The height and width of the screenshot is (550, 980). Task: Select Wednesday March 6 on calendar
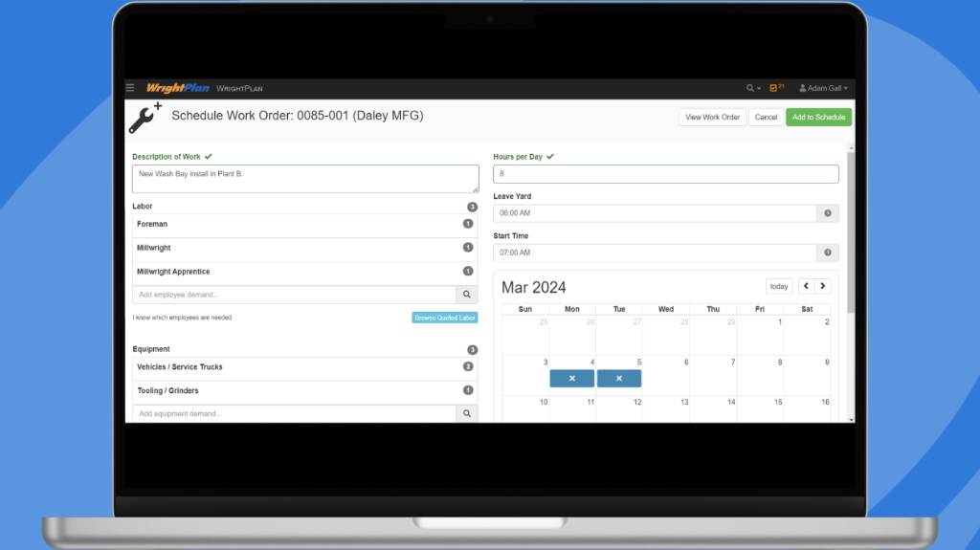coord(666,376)
